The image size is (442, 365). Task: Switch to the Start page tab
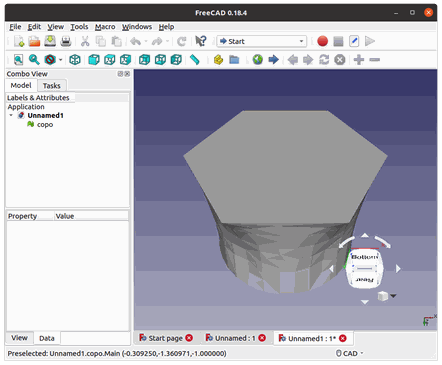[x=166, y=338]
